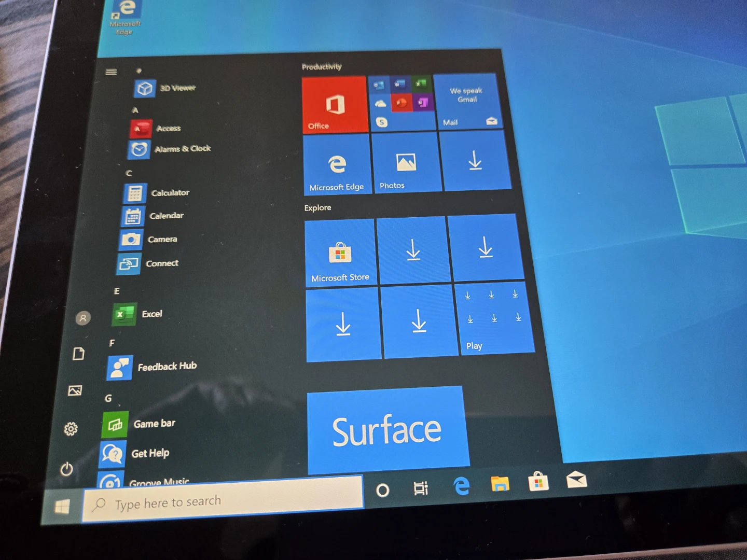
Task: Click the downloading tile next to Microsoft Store
Action: [x=413, y=250]
